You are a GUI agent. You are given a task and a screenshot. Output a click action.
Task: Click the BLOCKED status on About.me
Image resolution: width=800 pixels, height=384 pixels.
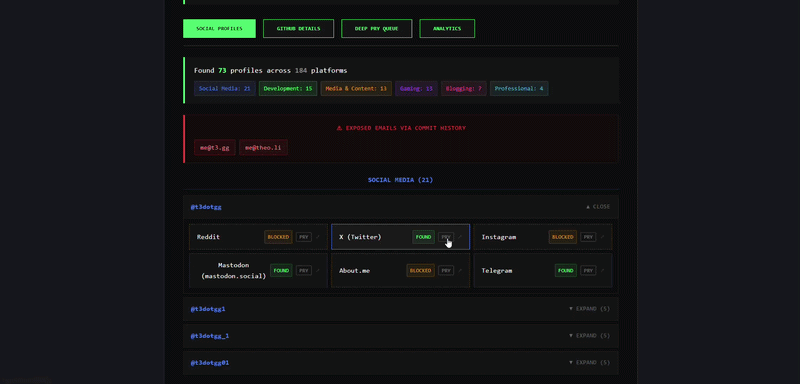420,271
